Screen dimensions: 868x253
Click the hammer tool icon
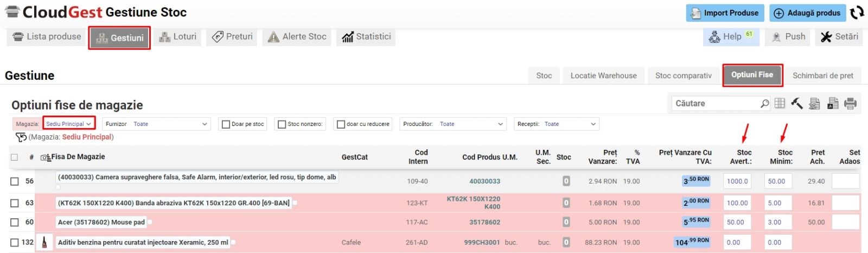point(796,103)
